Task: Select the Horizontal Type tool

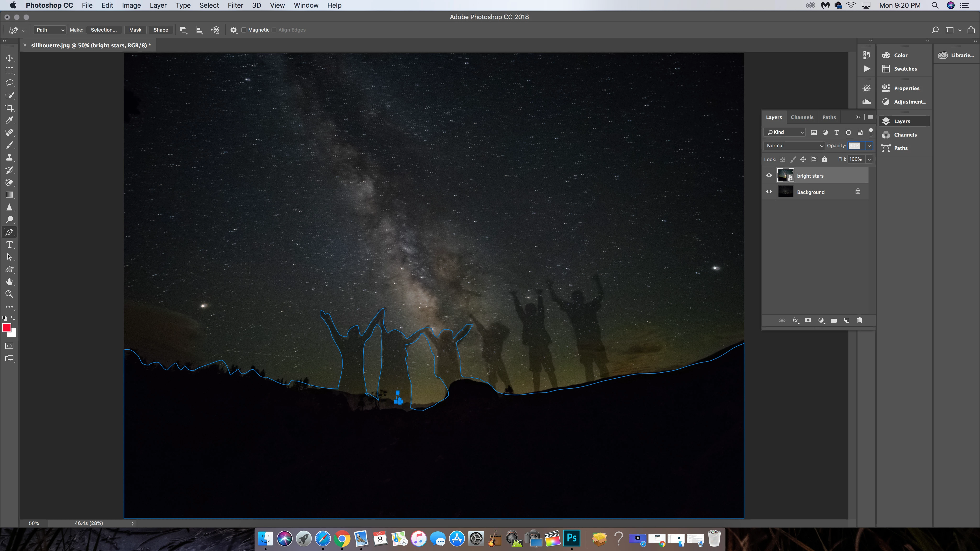Action: pyautogui.click(x=9, y=244)
